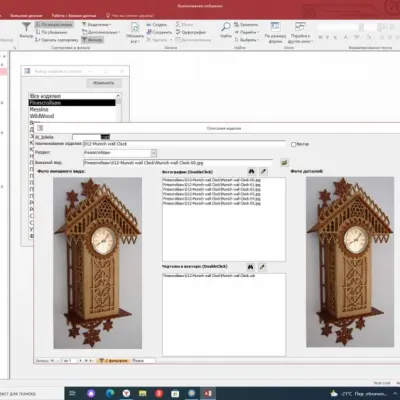
Task: Select the last photo path in Фотографии list
Action: (212, 203)
